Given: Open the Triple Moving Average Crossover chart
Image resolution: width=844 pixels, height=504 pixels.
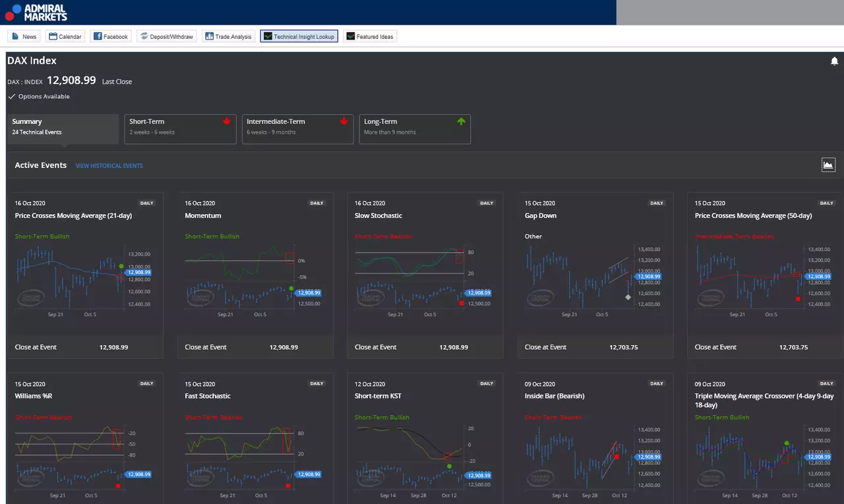Looking at the screenshot, I should coord(766,461).
